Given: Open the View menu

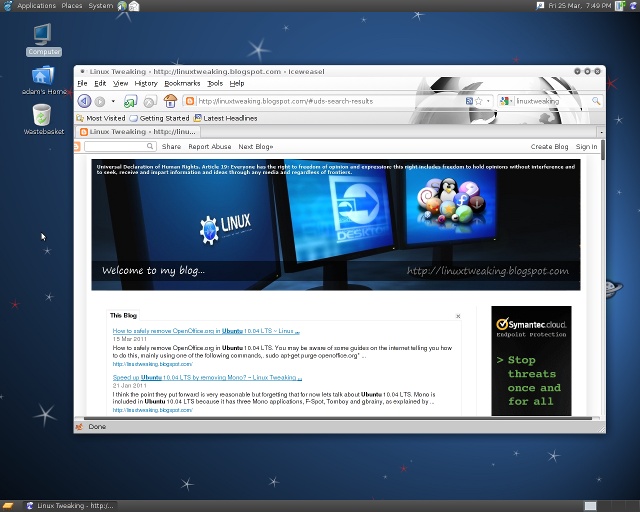Looking at the screenshot, I should [120, 83].
